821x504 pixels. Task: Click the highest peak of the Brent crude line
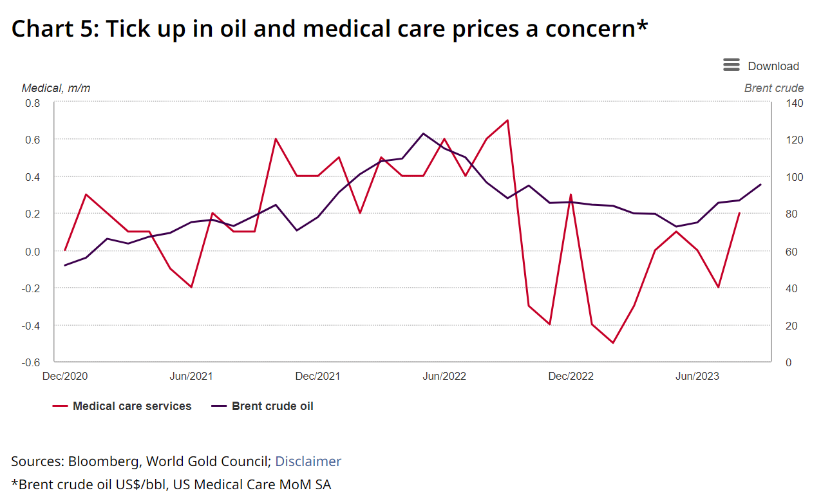[x=423, y=133]
